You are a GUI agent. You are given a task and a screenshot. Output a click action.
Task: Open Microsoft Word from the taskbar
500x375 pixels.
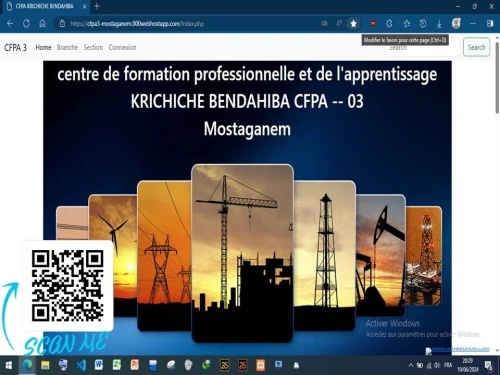(x=99, y=365)
